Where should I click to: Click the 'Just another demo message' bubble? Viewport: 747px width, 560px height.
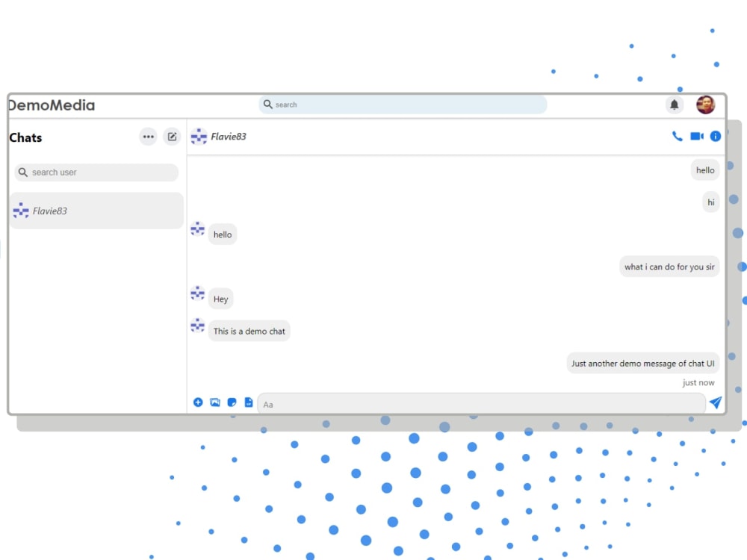pos(643,363)
